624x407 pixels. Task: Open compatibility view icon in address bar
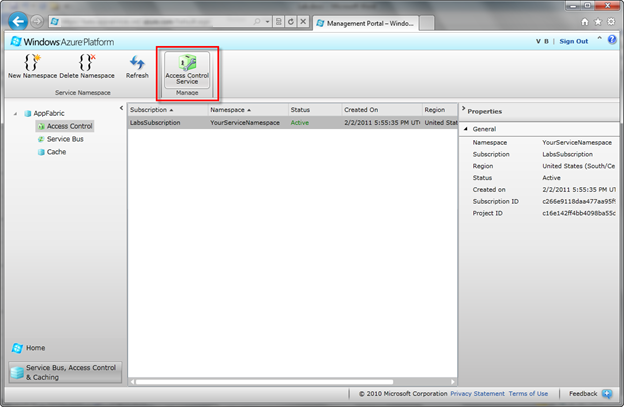click(x=279, y=21)
